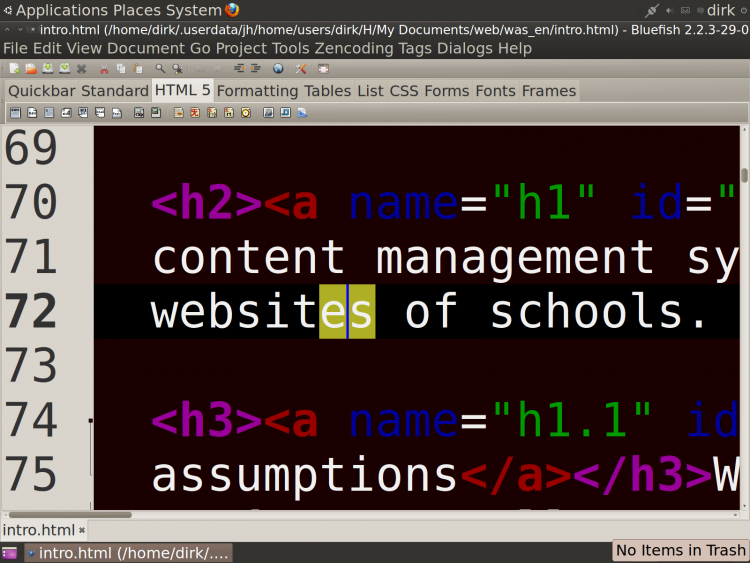This screenshot has width=750, height=563.
Task: Click the scissors Cut icon
Action: point(104,69)
